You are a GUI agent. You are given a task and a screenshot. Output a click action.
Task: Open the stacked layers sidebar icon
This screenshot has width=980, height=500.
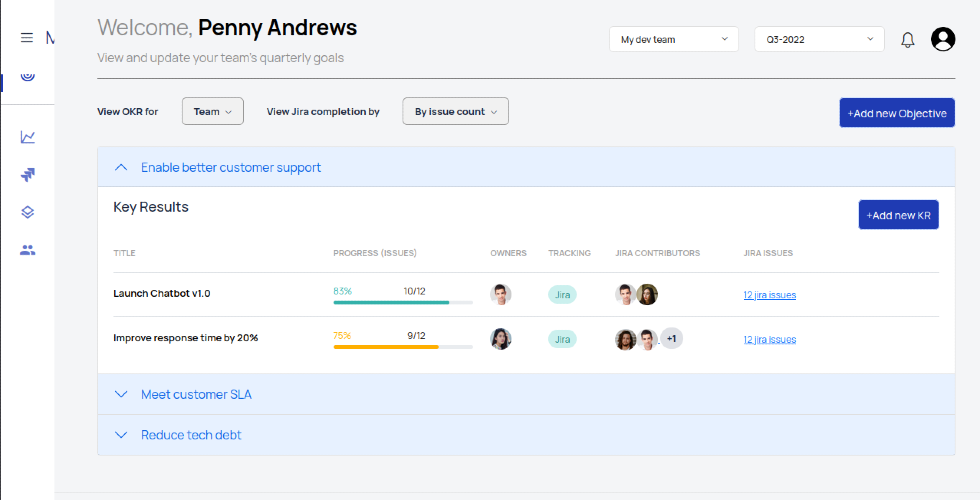[28, 212]
